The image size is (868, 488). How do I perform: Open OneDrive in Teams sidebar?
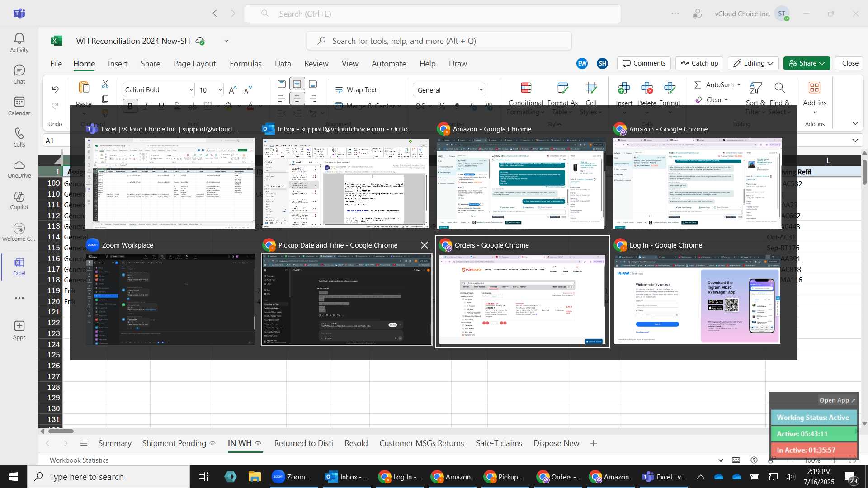tap(19, 169)
